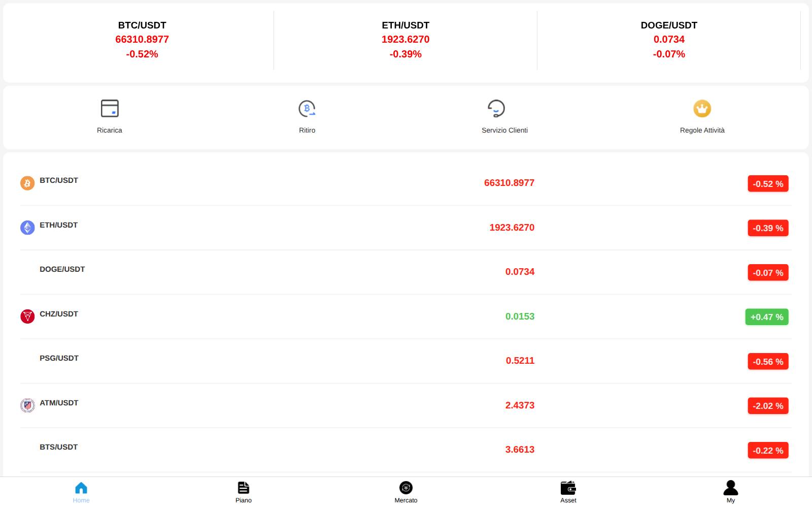812x508 pixels.
Task: Open the Ritiro bitcoin withdrawal icon
Action: (x=307, y=108)
